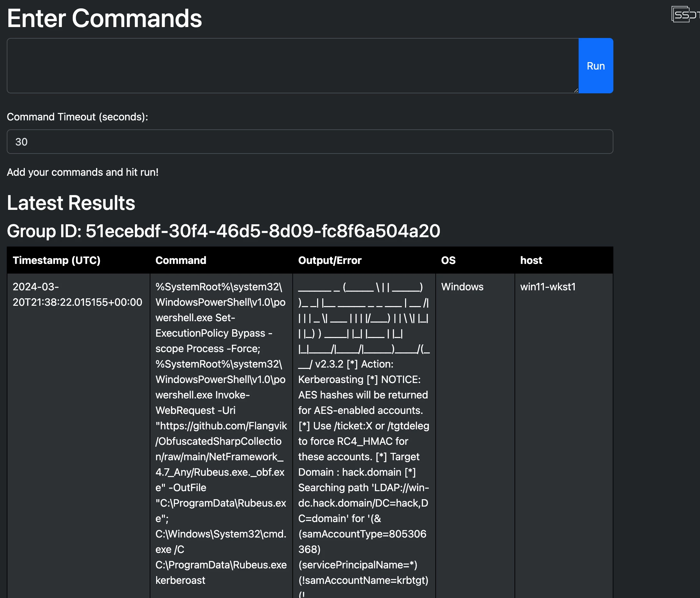Click the Latest Results heading
Screen dimensions: 700x598
click(71, 203)
